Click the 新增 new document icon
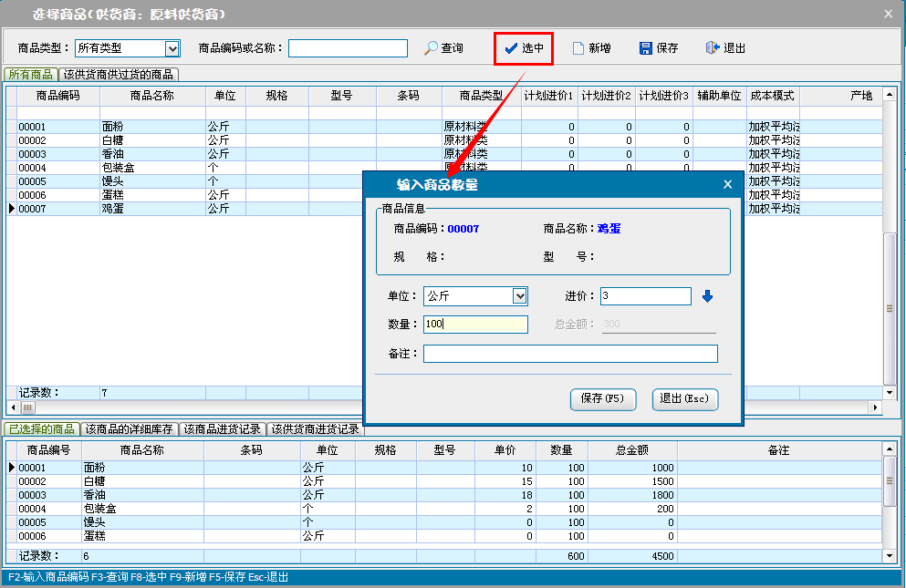Screen dimensions: 906x588 click(578, 48)
